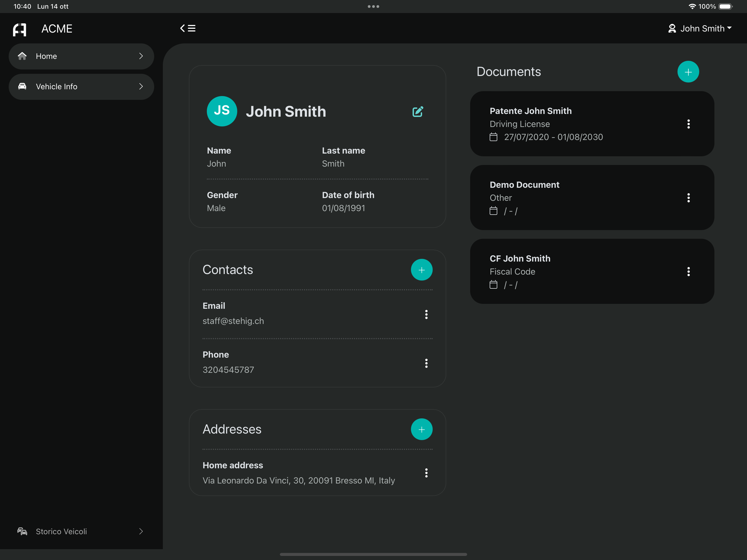The image size is (747, 560).
Task: Click the calendar icon on the CF John Smith card
Action: click(493, 285)
